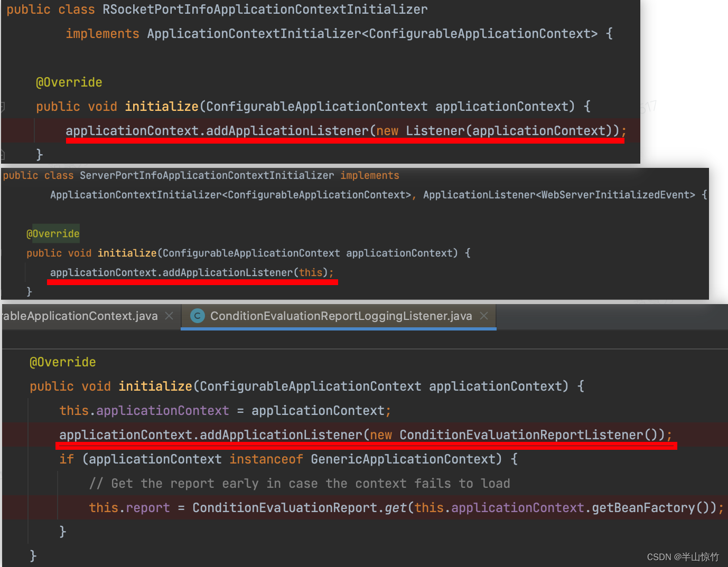Image resolution: width=728 pixels, height=567 pixels.
Task: Click 'implements ApplicationContextInitializer' in the RSocket class
Action: (213, 34)
